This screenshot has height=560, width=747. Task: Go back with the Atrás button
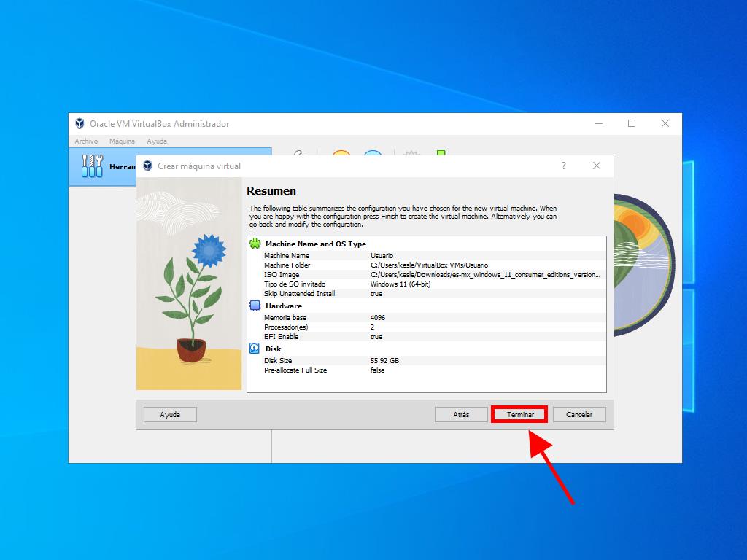click(x=461, y=414)
